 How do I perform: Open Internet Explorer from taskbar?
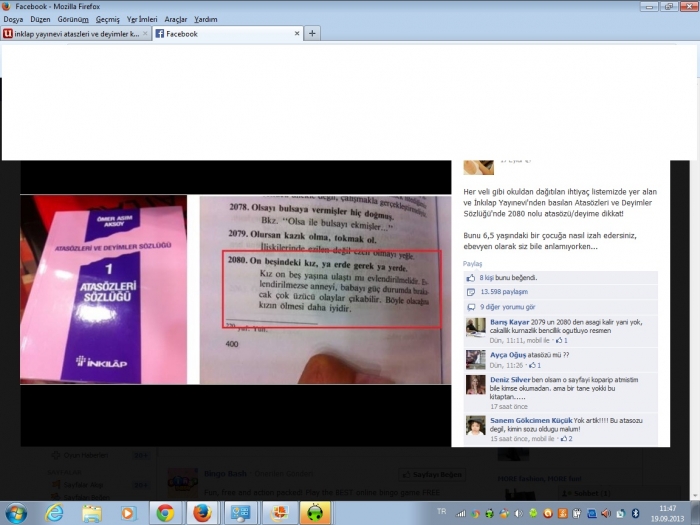tap(54, 512)
